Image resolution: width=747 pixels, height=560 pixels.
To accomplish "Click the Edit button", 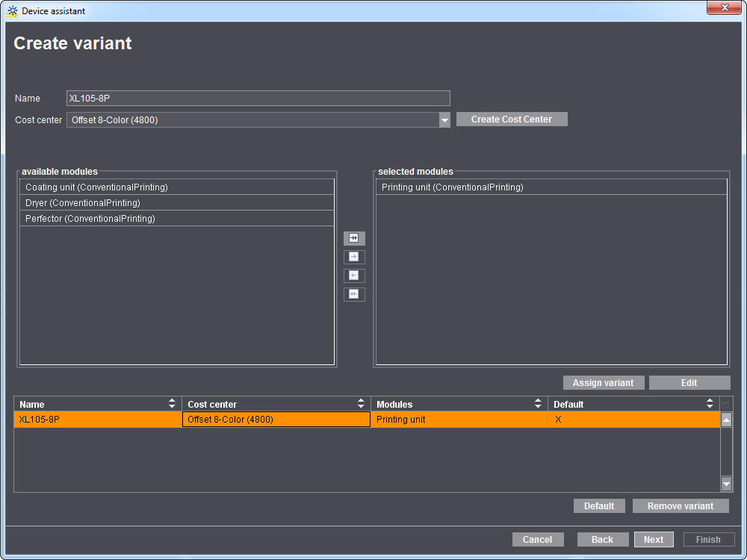I will tap(689, 382).
